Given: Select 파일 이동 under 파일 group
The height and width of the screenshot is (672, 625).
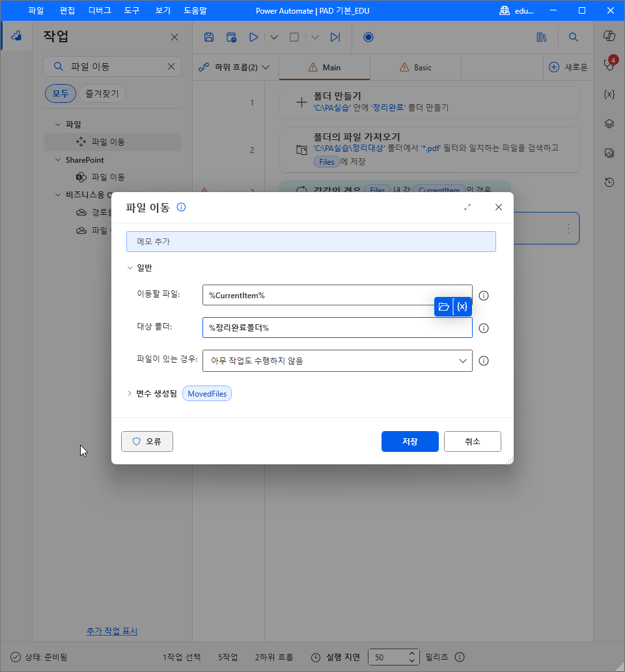Looking at the screenshot, I should (112, 142).
